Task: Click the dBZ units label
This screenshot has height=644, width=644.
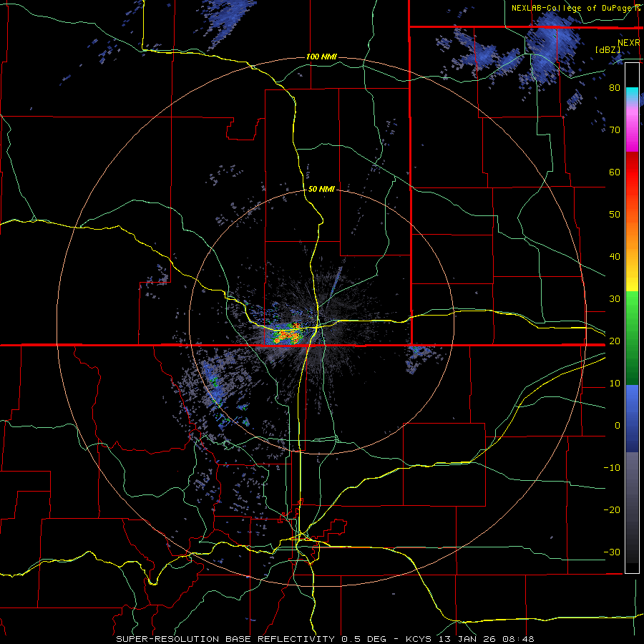Action: pyautogui.click(x=608, y=49)
